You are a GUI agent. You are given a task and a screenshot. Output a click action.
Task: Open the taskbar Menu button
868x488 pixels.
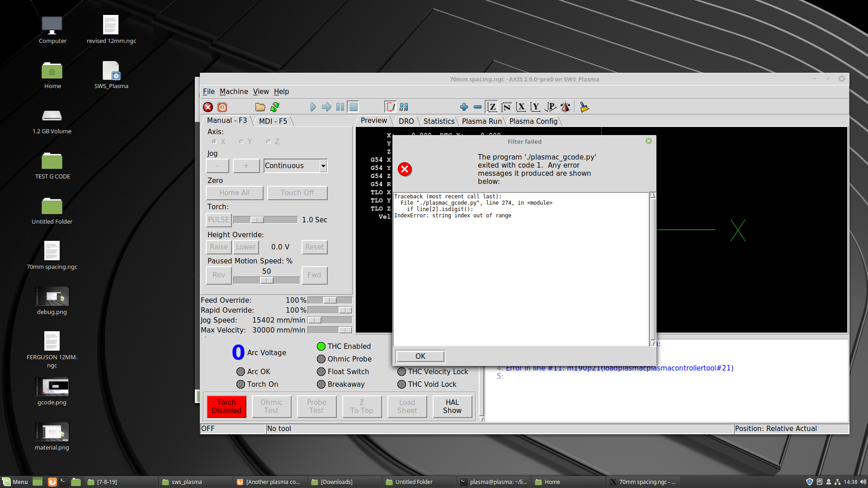click(16, 482)
